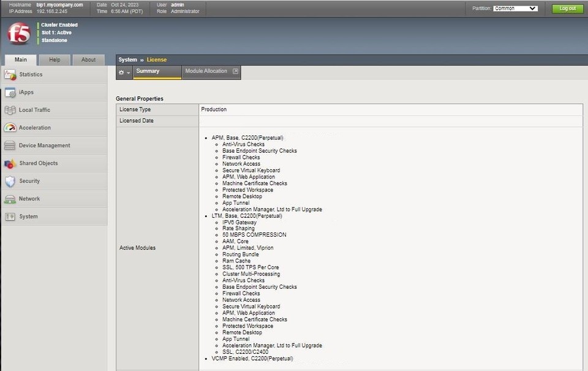Image resolution: width=588 pixels, height=371 pixels.
Task: Open the Security menu label
Action: [29, 181]
